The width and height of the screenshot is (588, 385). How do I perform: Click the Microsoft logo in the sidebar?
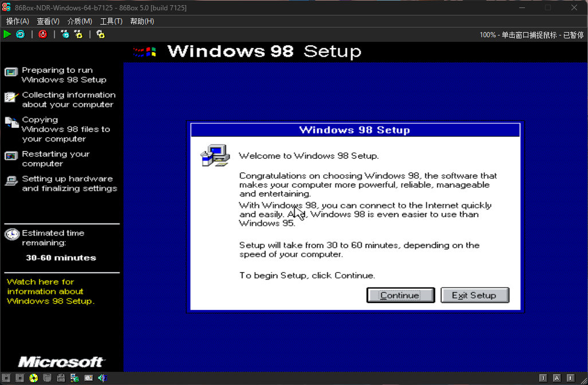tap(61, 362)
